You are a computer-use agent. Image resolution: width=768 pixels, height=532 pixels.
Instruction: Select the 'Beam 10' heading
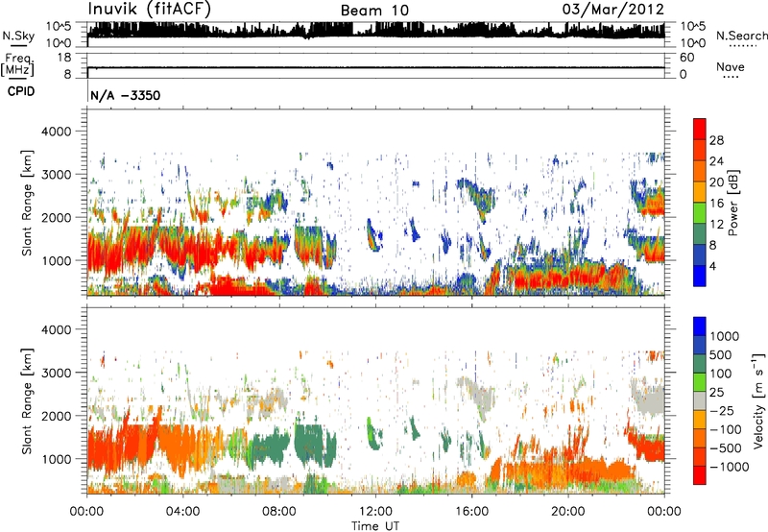pos(374,11)
